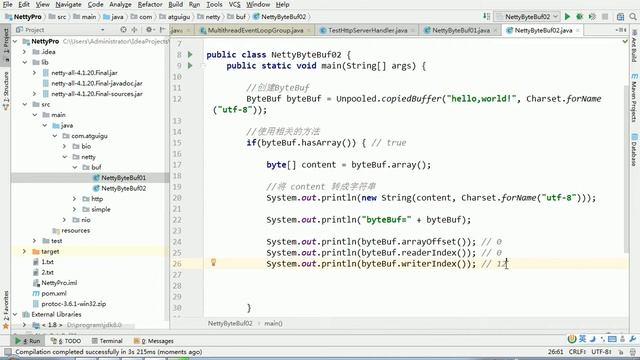The height and width of the screenshot is (360, 640).
Task: Open Project panel settings gear
Action: (149, 30)
